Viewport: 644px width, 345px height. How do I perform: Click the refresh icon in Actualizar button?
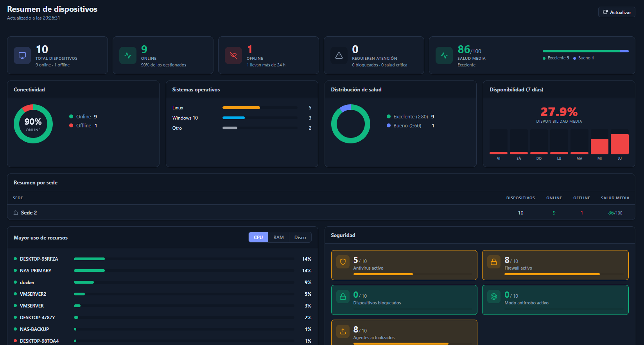point(605,12)
